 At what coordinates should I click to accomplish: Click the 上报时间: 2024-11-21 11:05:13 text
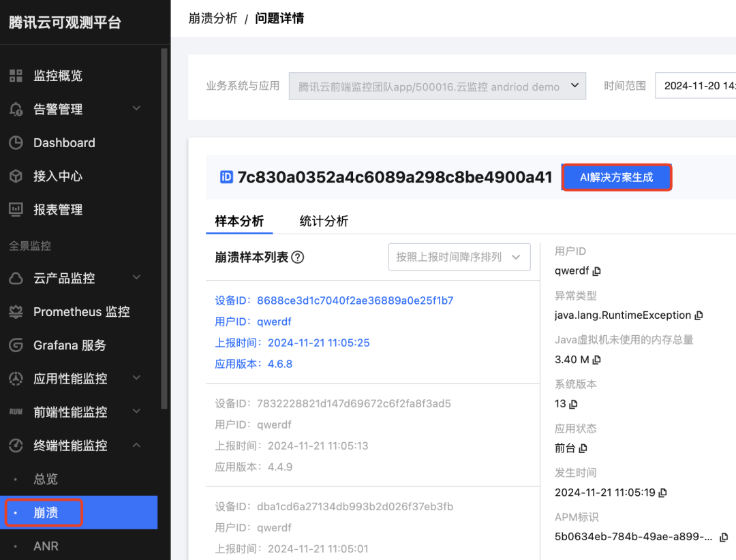point(292,446)
